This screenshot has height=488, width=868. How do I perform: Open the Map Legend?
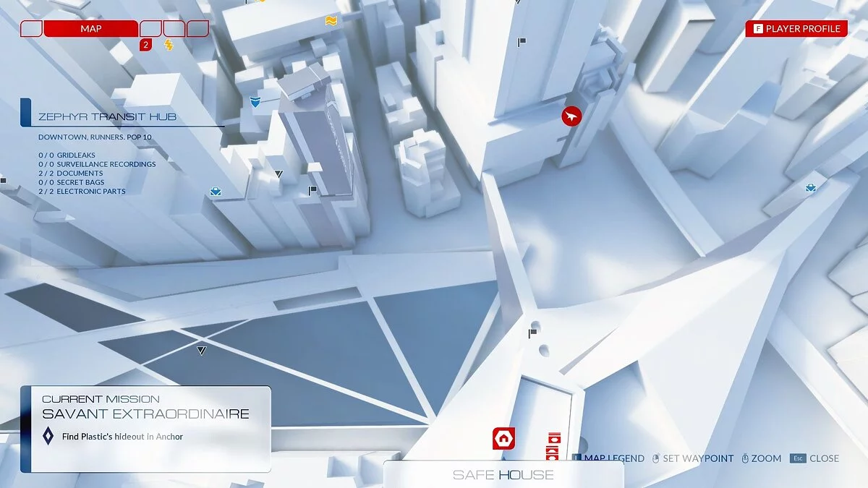[609, 458]
